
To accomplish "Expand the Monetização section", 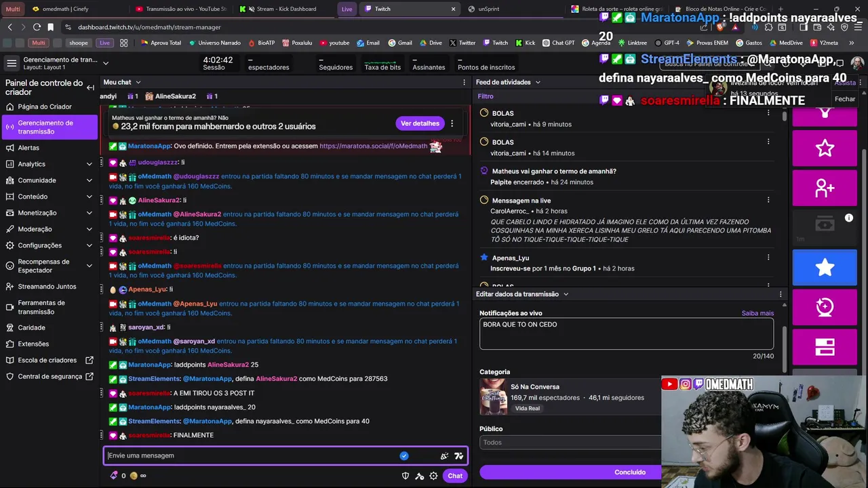I will pos(90,213).
